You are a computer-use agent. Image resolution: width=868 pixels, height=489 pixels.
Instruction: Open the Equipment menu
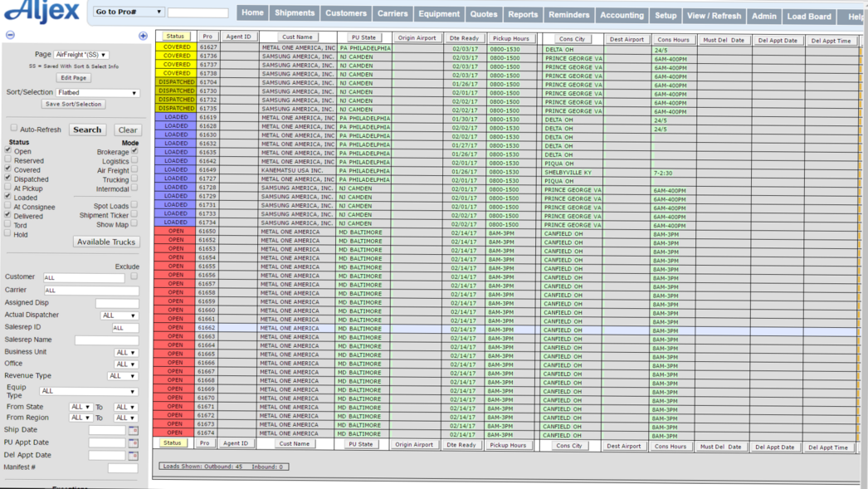click(x=439, y=14)
